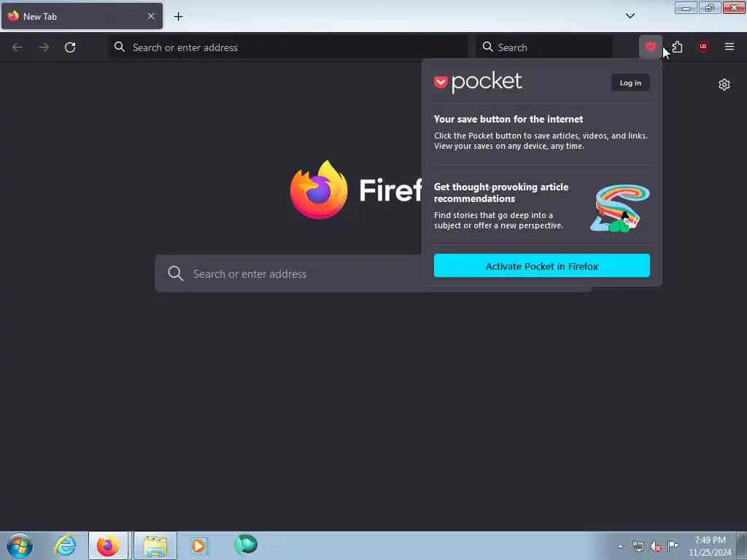Open the Action Center flag icon
Viewport: 747px width, 560px height.
pos(673,545)
